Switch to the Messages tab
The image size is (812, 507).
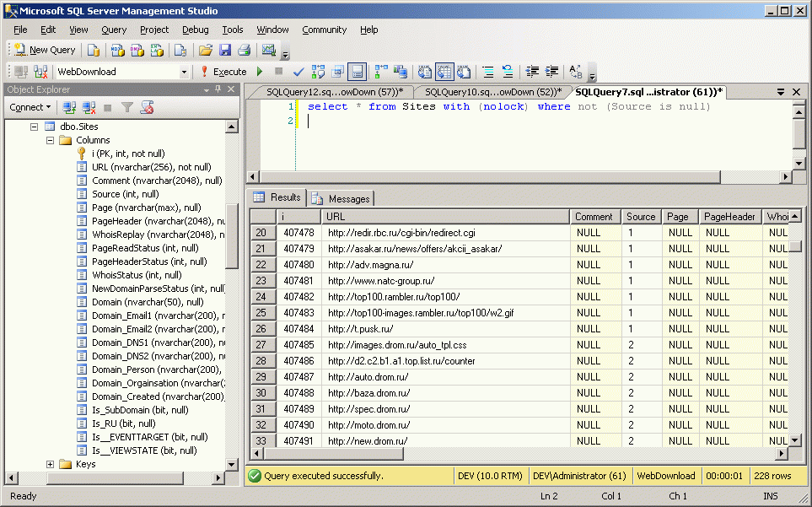click(341, 199)
